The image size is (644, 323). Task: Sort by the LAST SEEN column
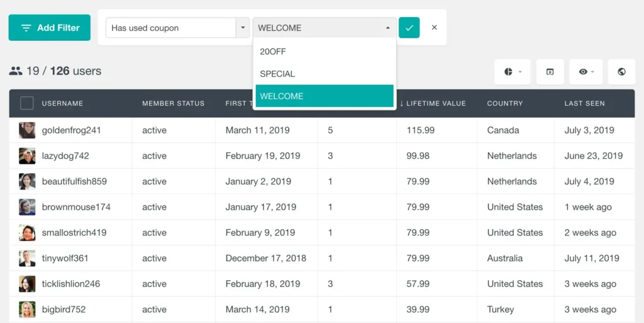tap(584, 103)
